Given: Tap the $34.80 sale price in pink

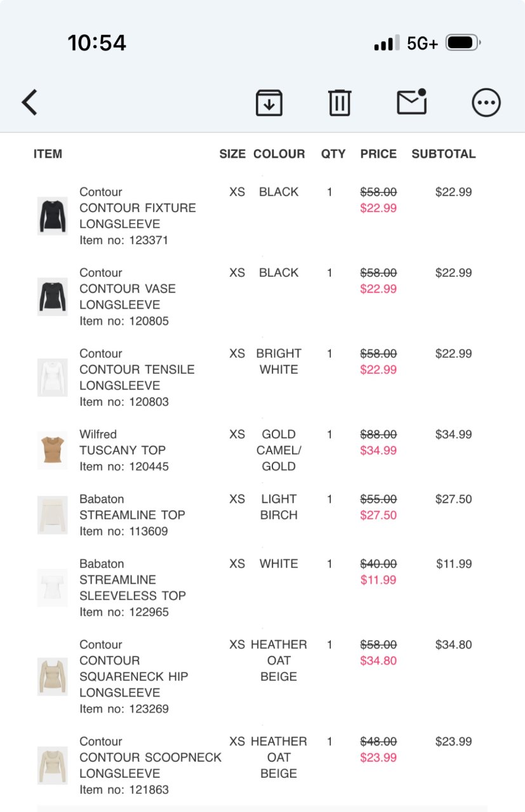Looking at the screenshot, I should tap(378, 661).
